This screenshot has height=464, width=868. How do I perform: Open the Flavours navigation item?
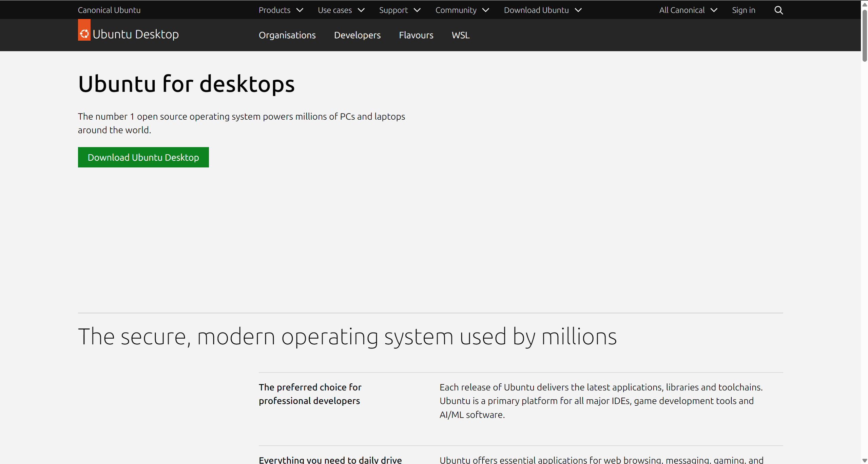click(416, 35)
